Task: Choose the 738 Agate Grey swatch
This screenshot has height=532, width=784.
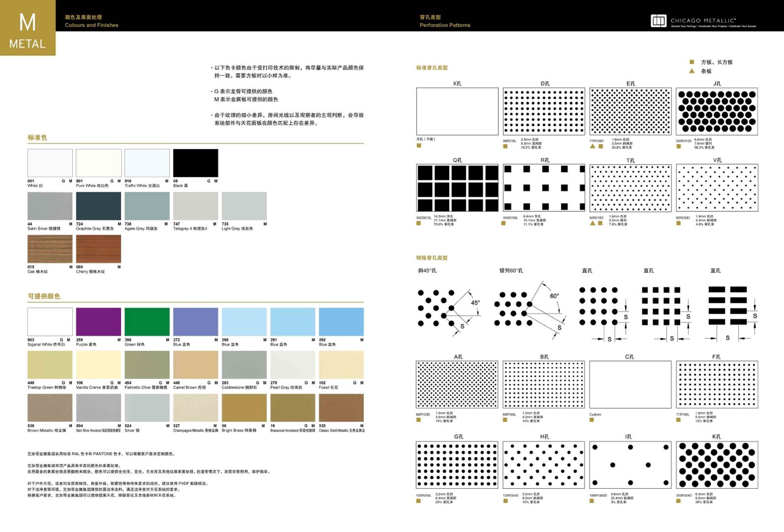Action: coord(147,206)
